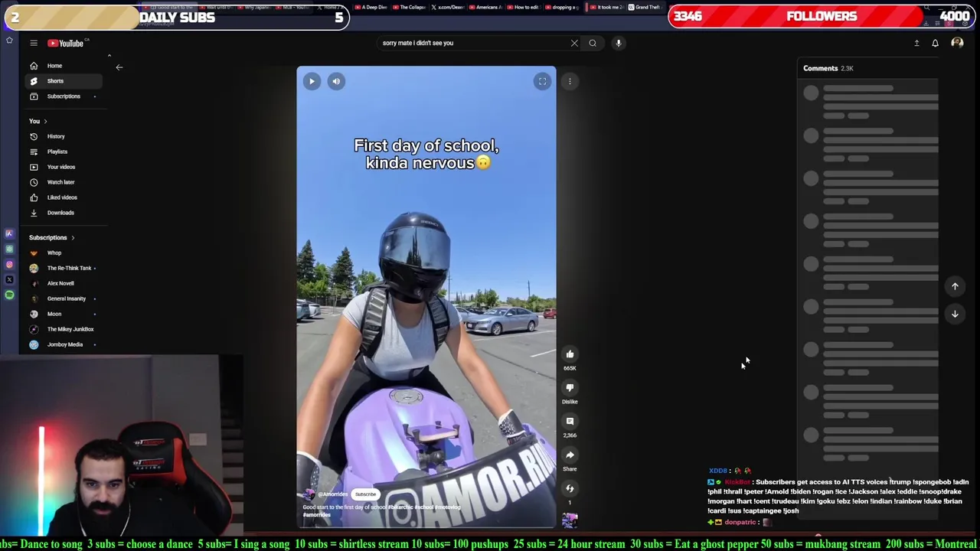
Task: Click the Remix icon under Share
Action: pyautogui.click(x=570, y=488)
